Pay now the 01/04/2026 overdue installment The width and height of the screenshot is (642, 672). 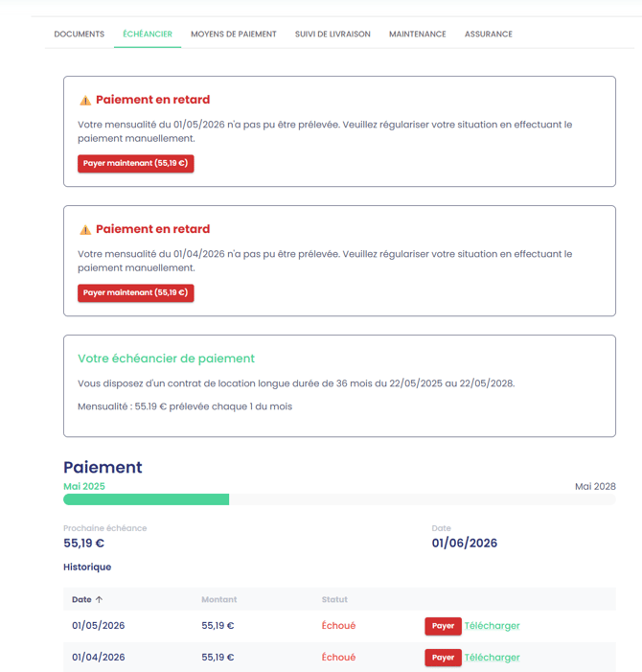136,292
